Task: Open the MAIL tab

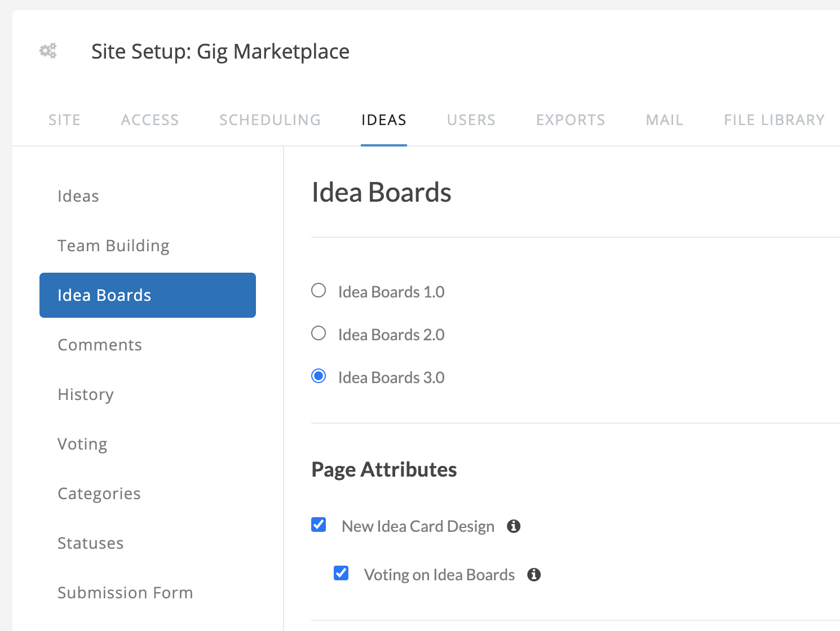Action: pyautogui.click(x=665, y=120)
